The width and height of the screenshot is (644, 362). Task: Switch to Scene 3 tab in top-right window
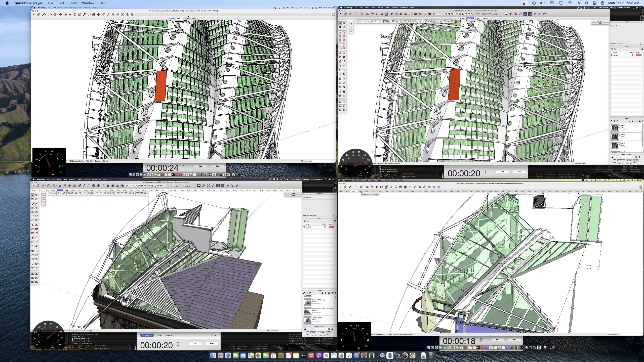(x=477, y=18)
